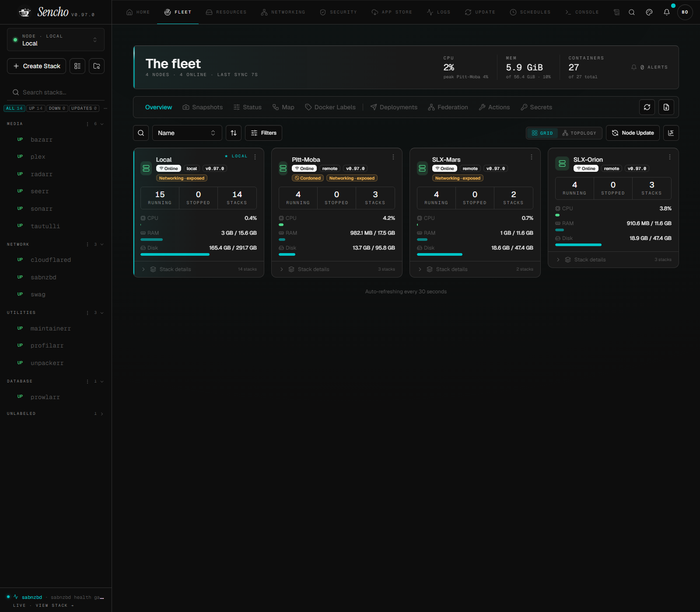This screenshot has width=700, height=612.
Task: Expand Stack details for SLX-Orion
Action: pyautogui.click(x=613, y=260)
